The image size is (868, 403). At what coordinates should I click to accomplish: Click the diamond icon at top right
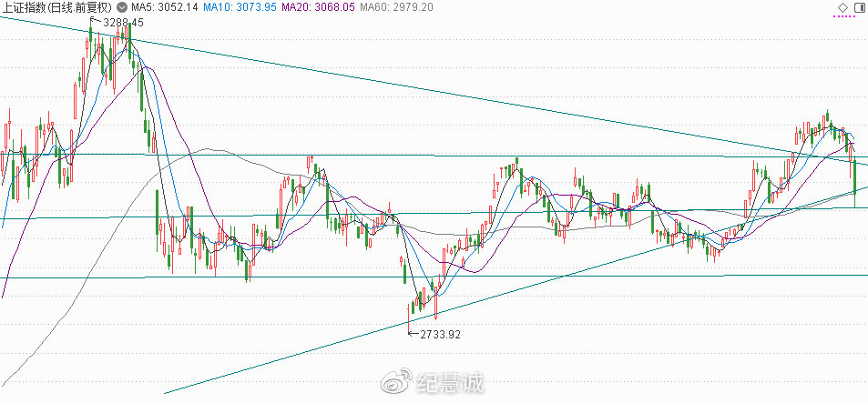(x=842, y=7)
